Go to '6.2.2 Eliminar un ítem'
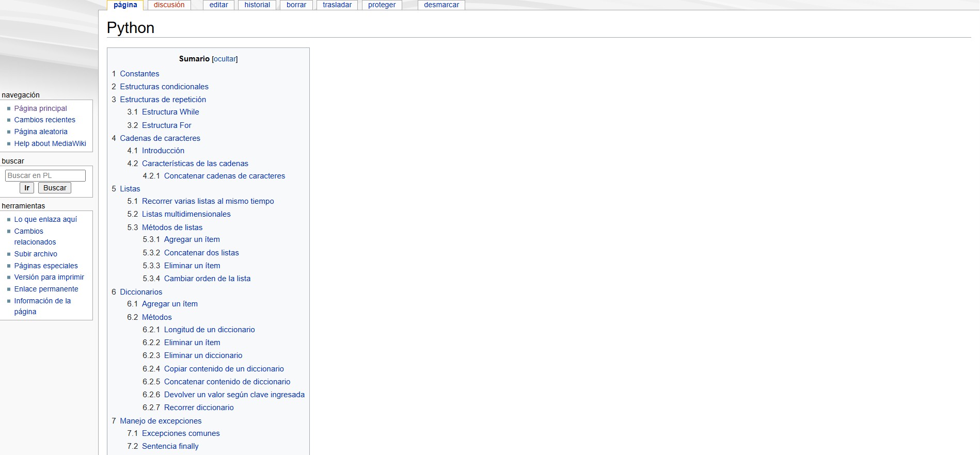The width and height of the screenshot is (980, 455). 181,343
